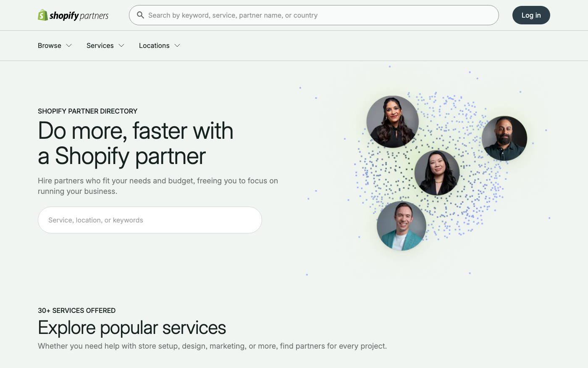This screenshot has height=368, width=588.
Task: Click the 'Service, location, or keywords' search box
Action: [x=150, y=220]
